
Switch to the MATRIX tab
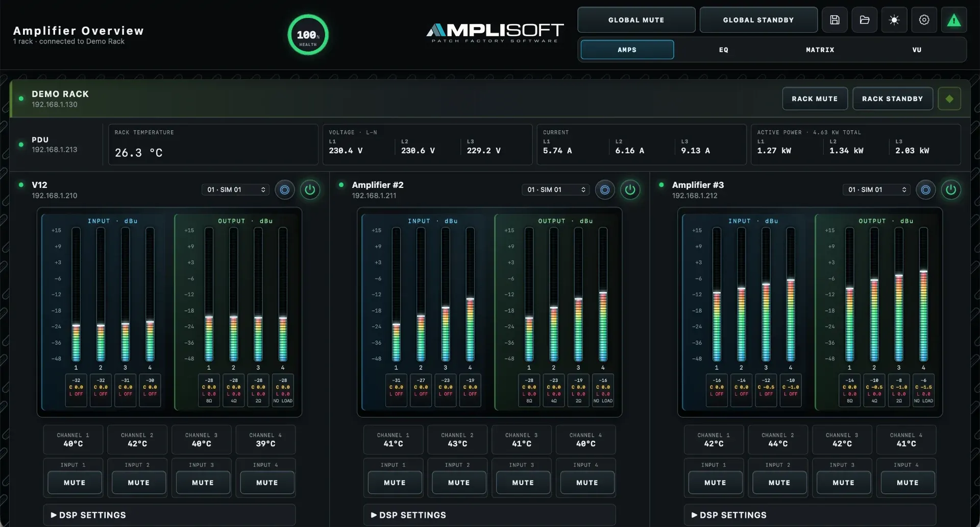pyautogui.click(x=820, y=50)
